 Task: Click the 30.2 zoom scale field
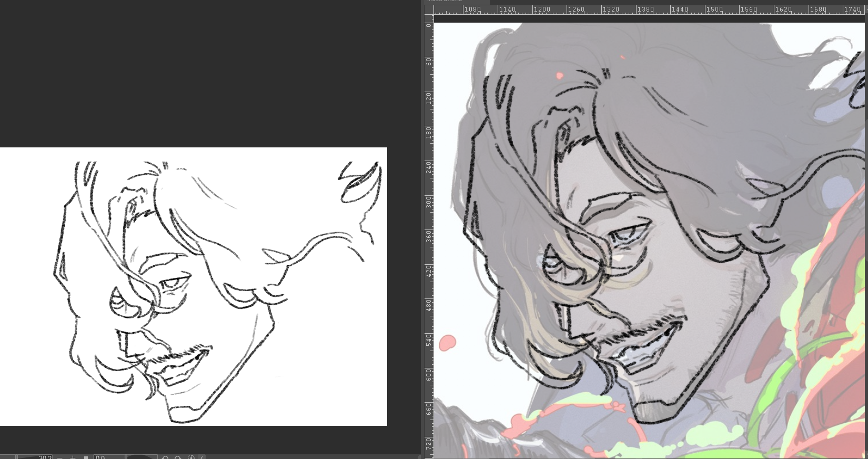click(x=35, y=457)
